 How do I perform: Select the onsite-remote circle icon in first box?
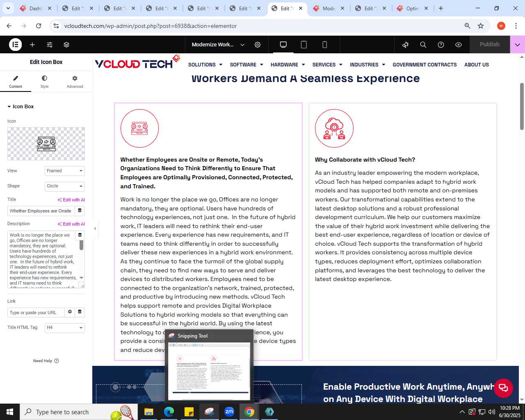click(x=139, y=128)
